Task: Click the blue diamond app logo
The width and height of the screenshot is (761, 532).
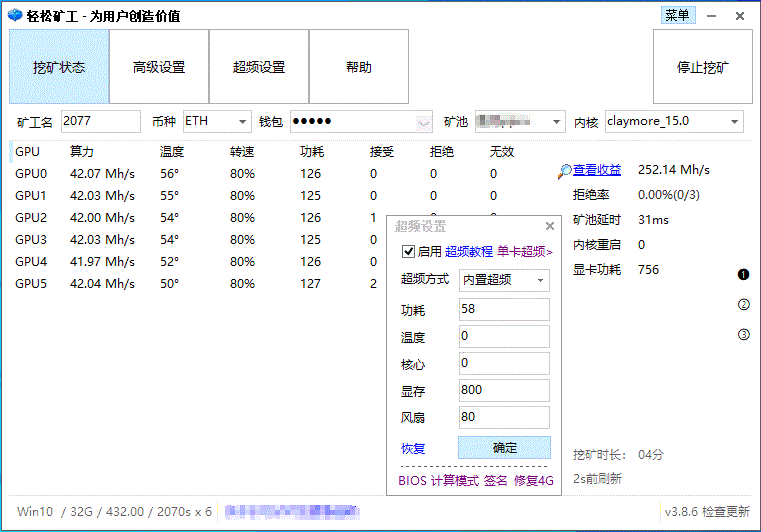Action: 15,16
